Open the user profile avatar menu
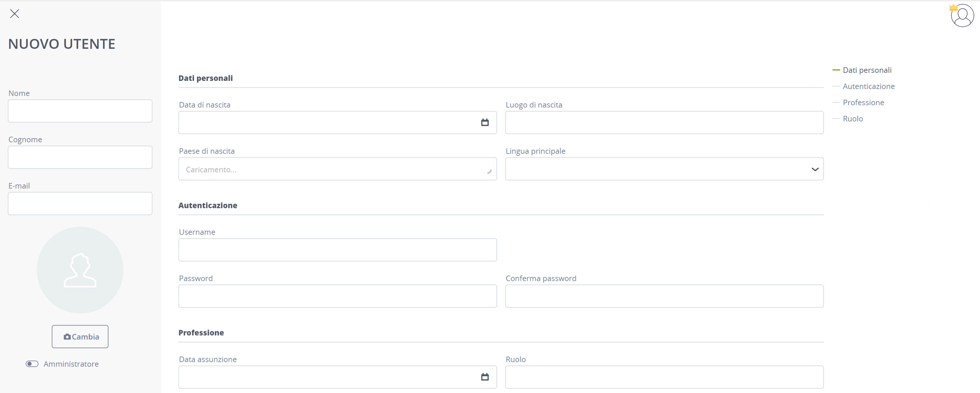The height and width of the screenshot is (393, 980). click(962, 16)
